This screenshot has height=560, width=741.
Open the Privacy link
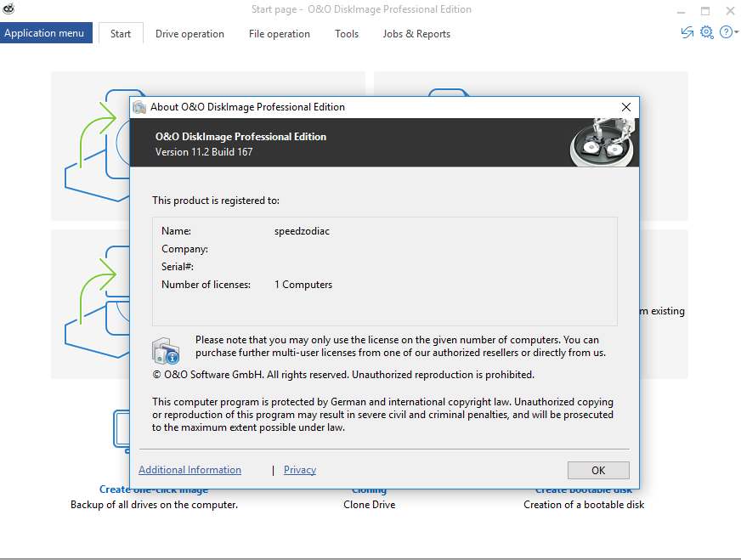[x=300, y=470]
